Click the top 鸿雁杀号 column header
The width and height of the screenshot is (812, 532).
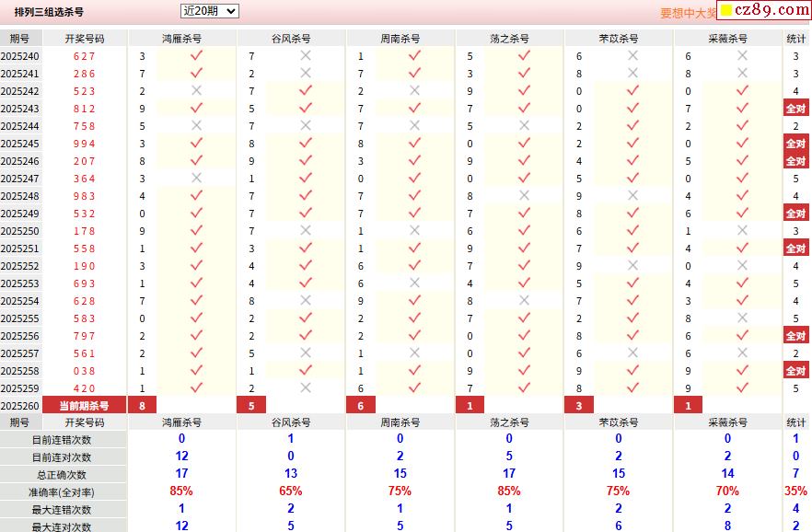(181, 39)
